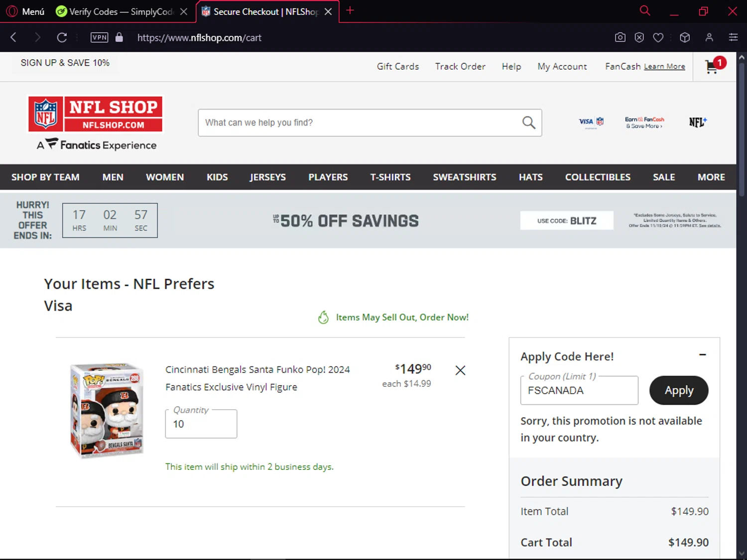Open the MEN menu

[113, 177]
